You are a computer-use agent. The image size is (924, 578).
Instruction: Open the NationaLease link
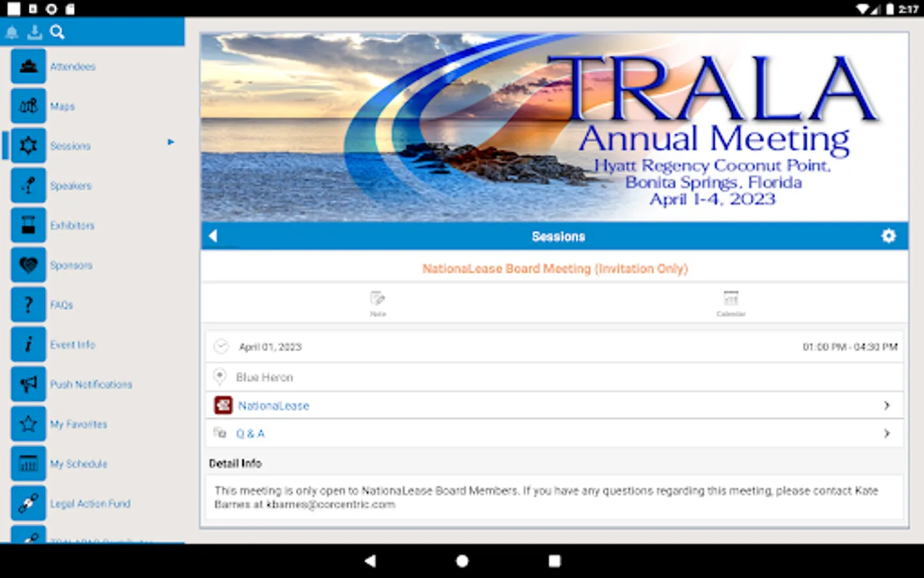coord(273,406)
